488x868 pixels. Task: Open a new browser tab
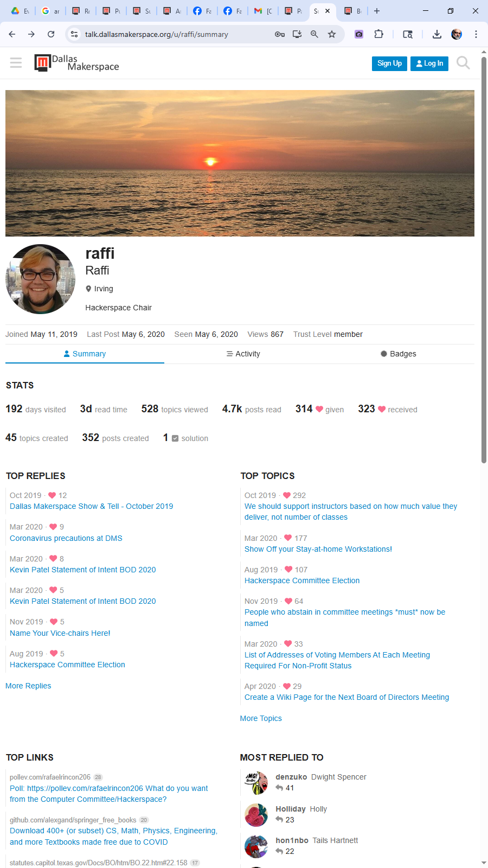click(x=377, y=11)
